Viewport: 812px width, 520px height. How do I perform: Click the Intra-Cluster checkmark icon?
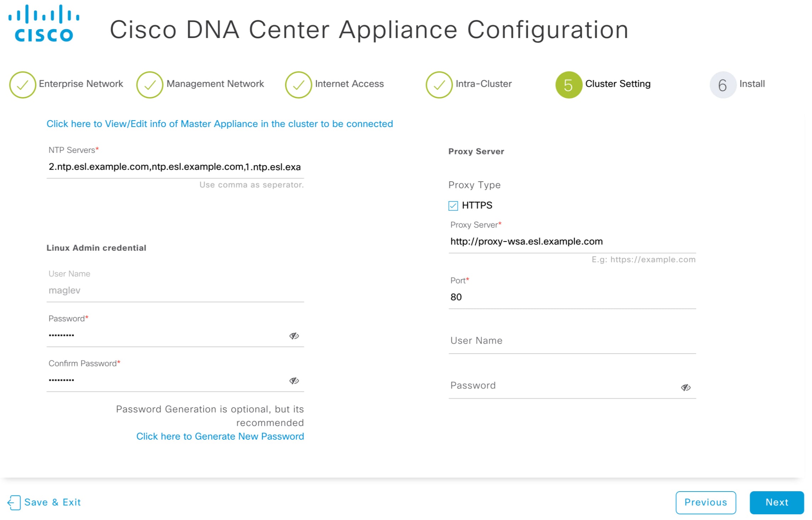click(x=439, y=84)
